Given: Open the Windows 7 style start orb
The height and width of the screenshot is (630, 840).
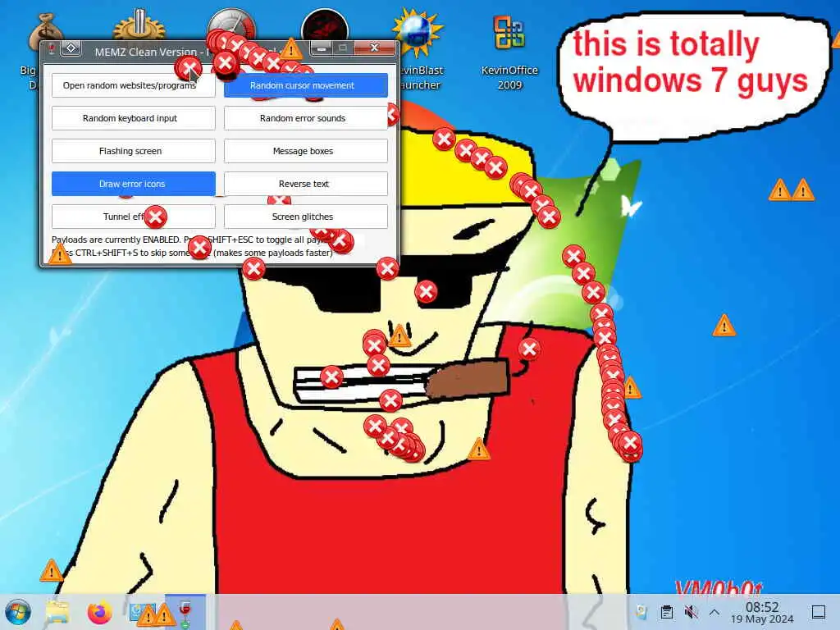Looking at the screenshot, I should coord(18,612).
